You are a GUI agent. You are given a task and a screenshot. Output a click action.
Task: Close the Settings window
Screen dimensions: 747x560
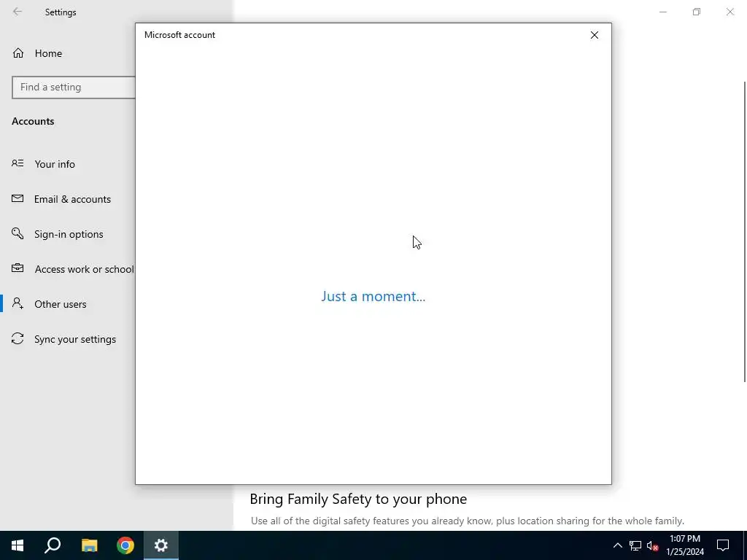point(729,12)
